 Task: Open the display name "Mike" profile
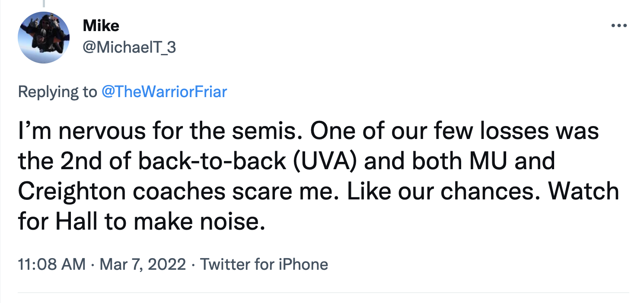101,26
